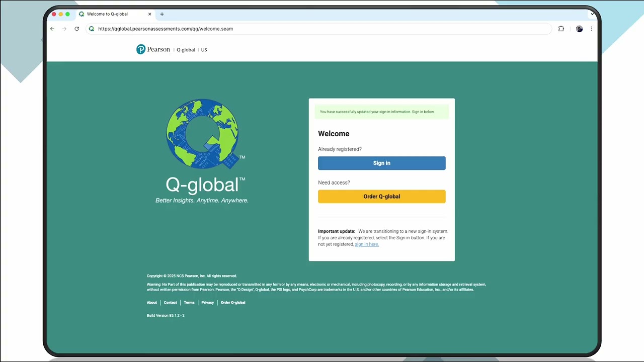The image size is (644, 362).
Task: Click the Sign in button
Action: click(x=382, y=163)
